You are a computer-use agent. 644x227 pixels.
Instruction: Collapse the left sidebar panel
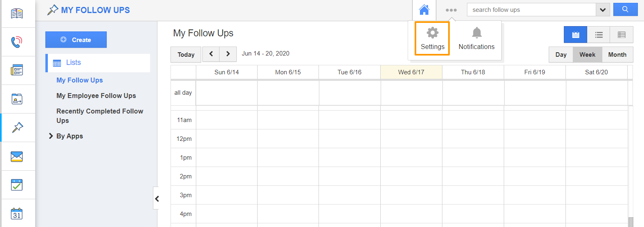pyautogui.click(x=157, y=198)
